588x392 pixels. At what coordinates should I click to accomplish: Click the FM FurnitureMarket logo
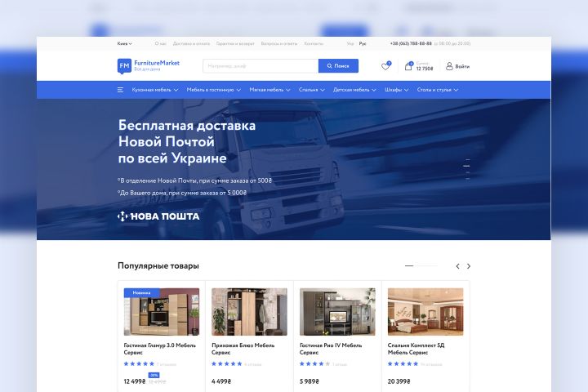[x=149, y=66]
